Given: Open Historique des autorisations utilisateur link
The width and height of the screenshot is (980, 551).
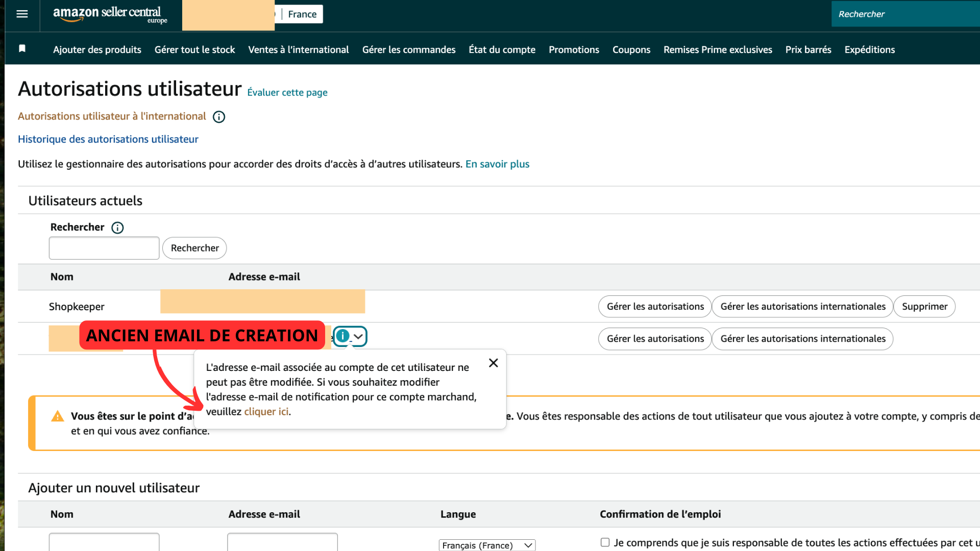Looking at the screenshot, I should click(x=108, y=139).
